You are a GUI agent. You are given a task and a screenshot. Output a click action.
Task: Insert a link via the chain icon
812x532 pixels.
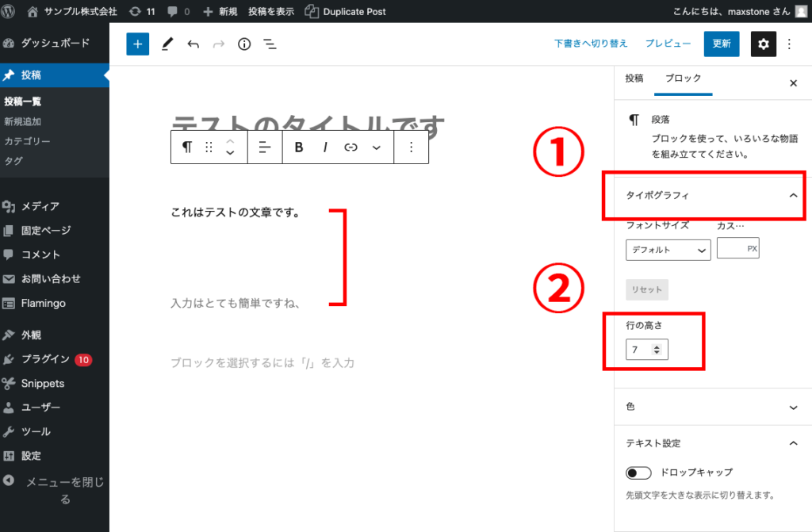(350, 147)
